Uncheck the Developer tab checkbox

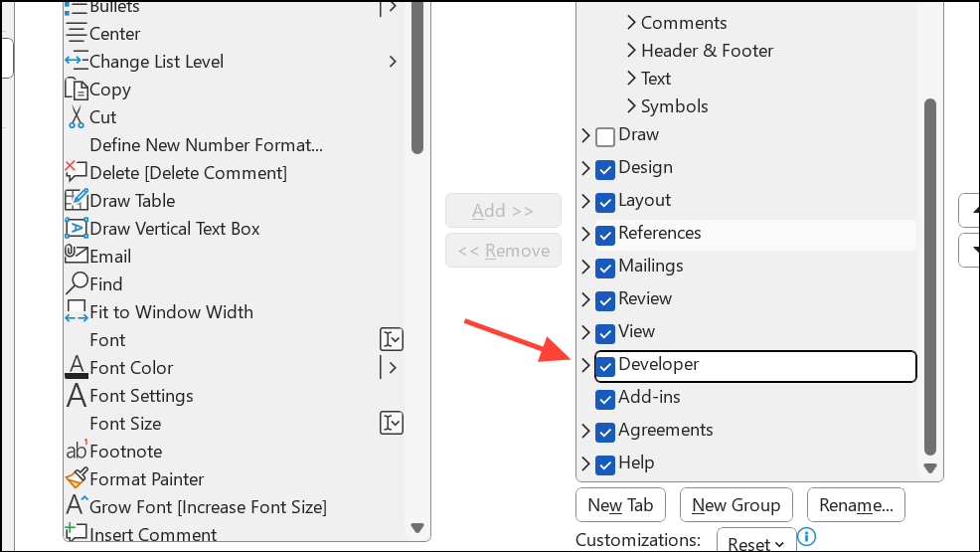coord(605,366)
